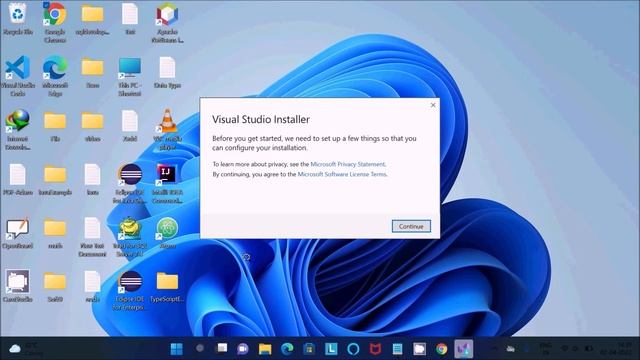This screenshot has width=640, height=360.
Task: Open the weather widget on the taskbar
Action: pyautogui.click(x=27, y=349)
